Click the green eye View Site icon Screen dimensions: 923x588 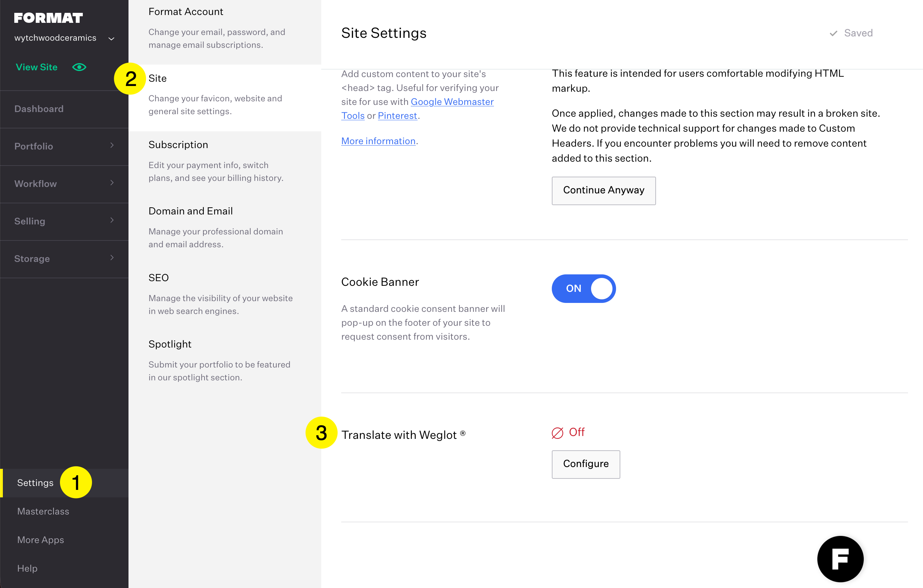[x=79, y=67]
